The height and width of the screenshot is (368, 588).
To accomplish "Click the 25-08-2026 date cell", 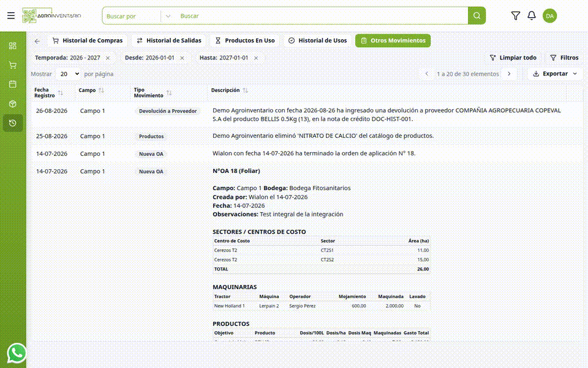I will point(51,136).
